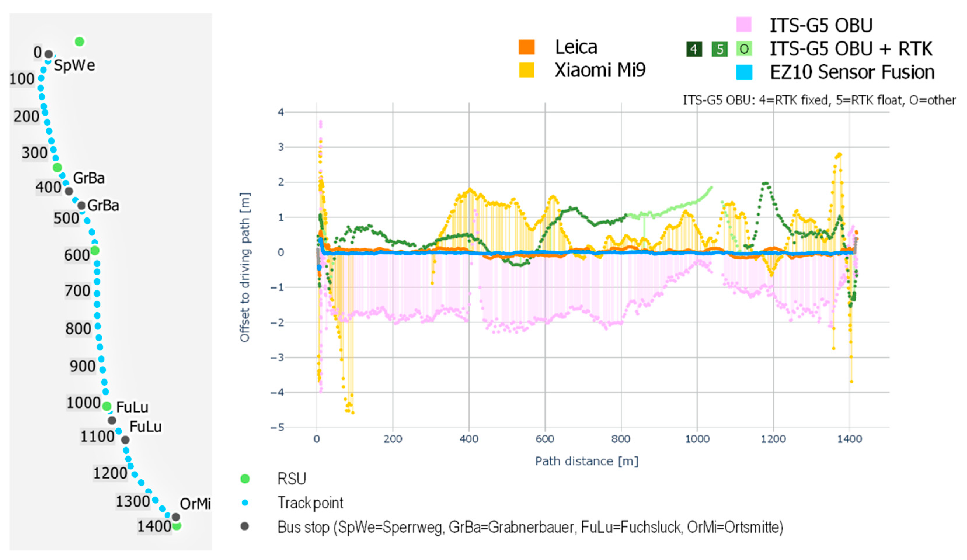Image resolution: width=967 pixels, height=560 pixels.
Task: Click the gray Bus stop legend dot
Action: coord(244,526)
